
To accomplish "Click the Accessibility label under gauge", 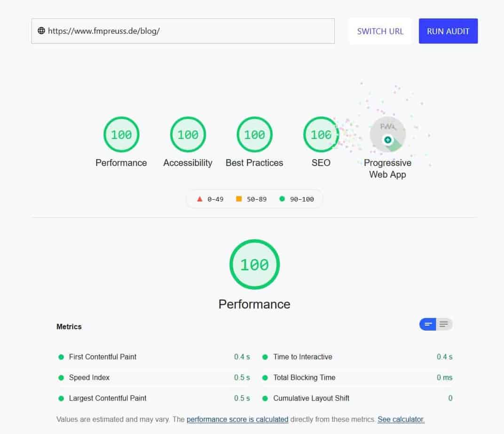I will pyautogui.click(x=188, y=163).
